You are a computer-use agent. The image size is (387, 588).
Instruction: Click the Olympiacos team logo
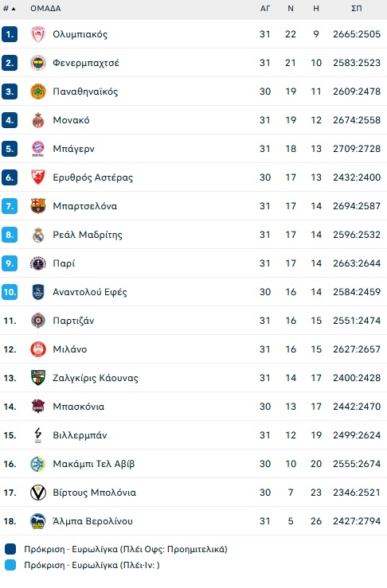pos(38,34)
